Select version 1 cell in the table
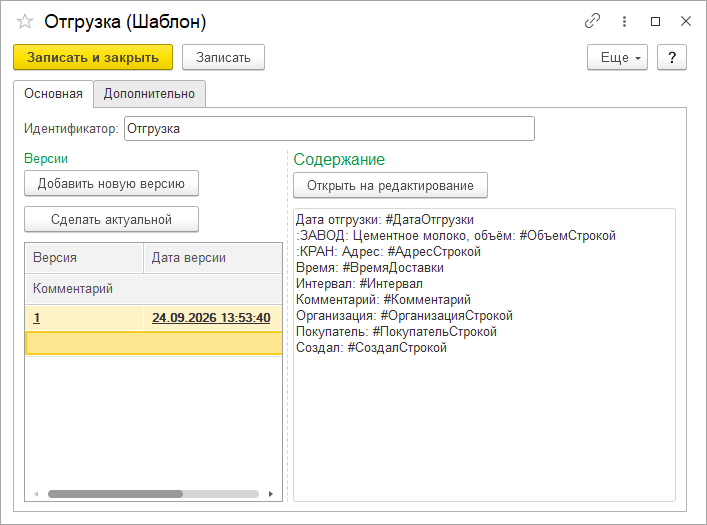This screenshot has width=707, height=525. pos(84,318)
